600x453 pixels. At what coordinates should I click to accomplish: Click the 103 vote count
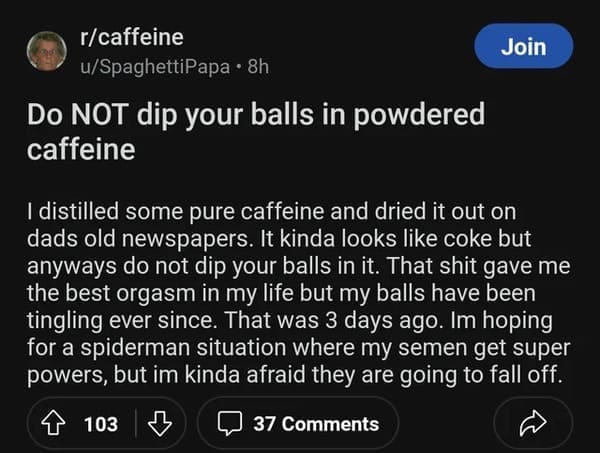pyautogui.click(x=100, y=423)
